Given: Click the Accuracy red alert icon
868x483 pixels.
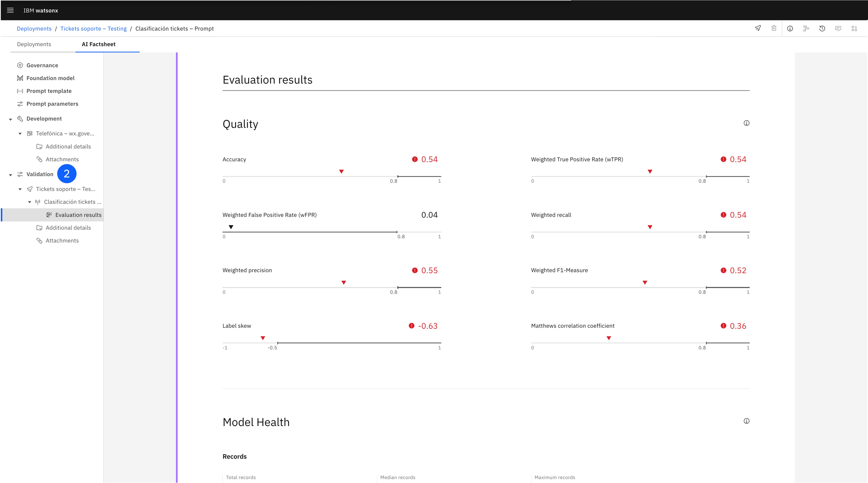Looking at the screenshot, I should (x=415, y=159).
